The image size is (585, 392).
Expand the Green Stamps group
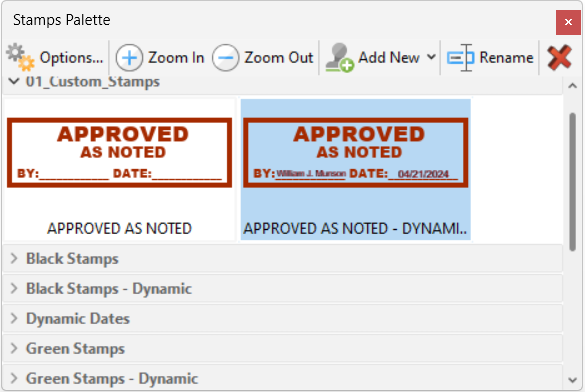[14, 348]
